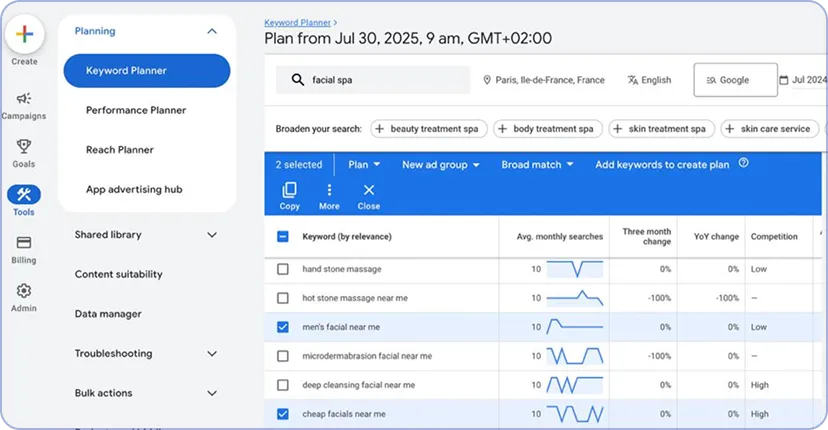Click the '2 selected' label
This screenshot has height=430, width=828.
click(x=299, y=165)
